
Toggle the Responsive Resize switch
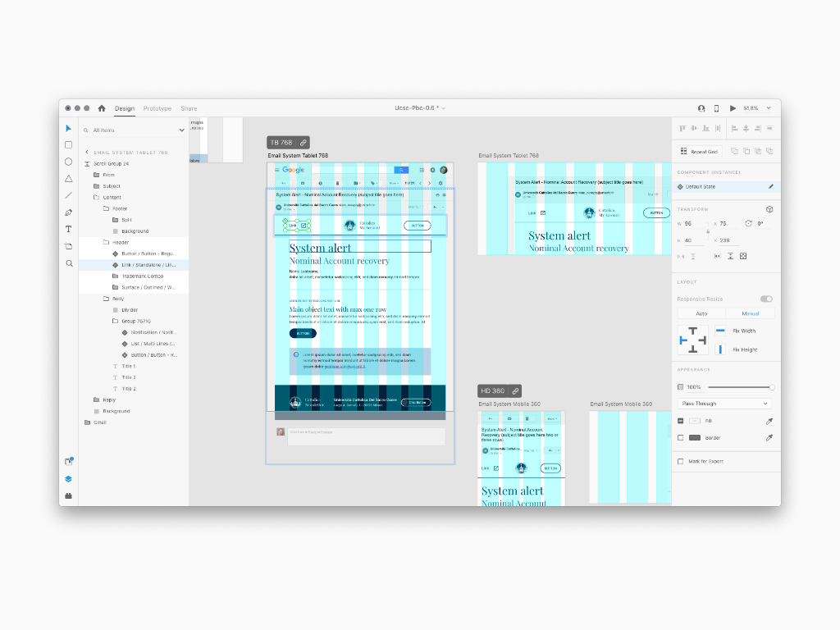pos(767,299)
